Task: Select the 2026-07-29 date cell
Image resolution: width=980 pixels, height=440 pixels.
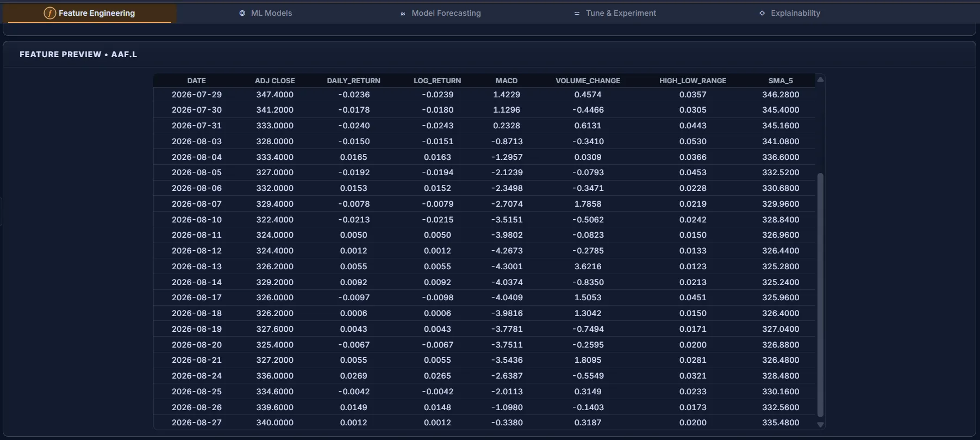Action: coord(197,95)
